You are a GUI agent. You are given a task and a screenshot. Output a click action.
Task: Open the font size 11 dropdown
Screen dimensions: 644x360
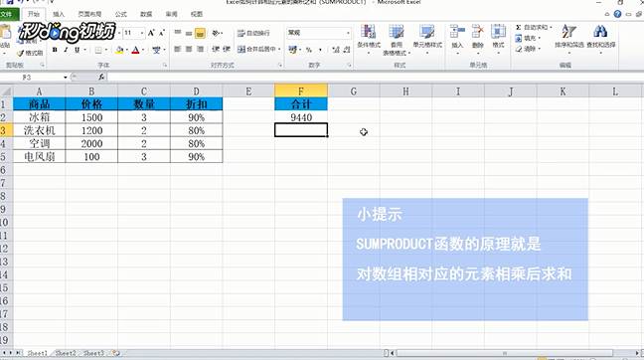pos(142,33)
